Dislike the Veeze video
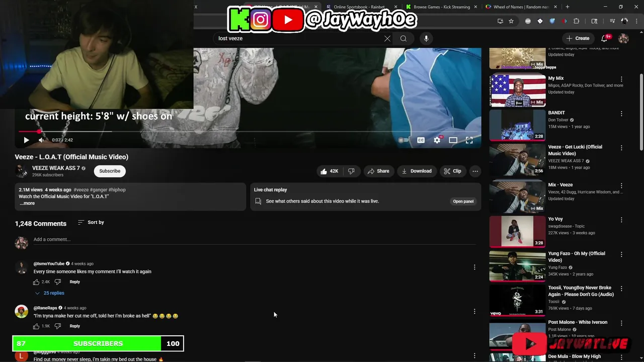Image resolution: width=644 pixels, height=362 pixels. click(351, 171)
